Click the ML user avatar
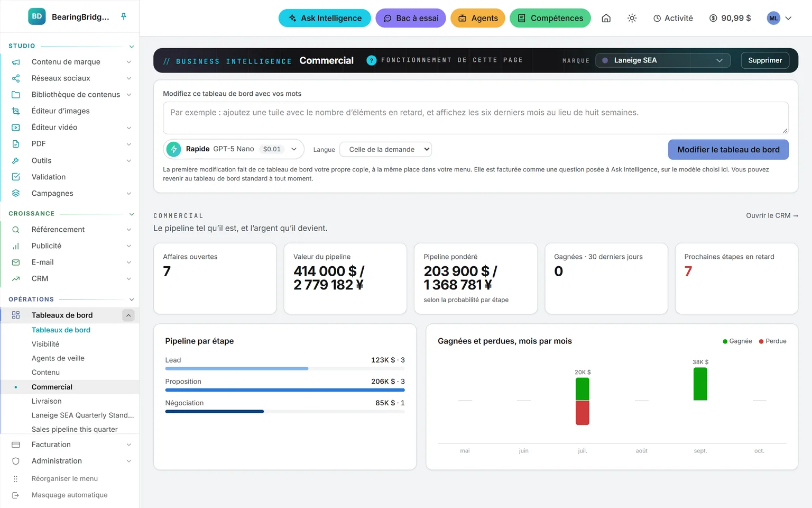Image resolution: width=812 pixels, height=508 pixels. click(x=773, y=18)
